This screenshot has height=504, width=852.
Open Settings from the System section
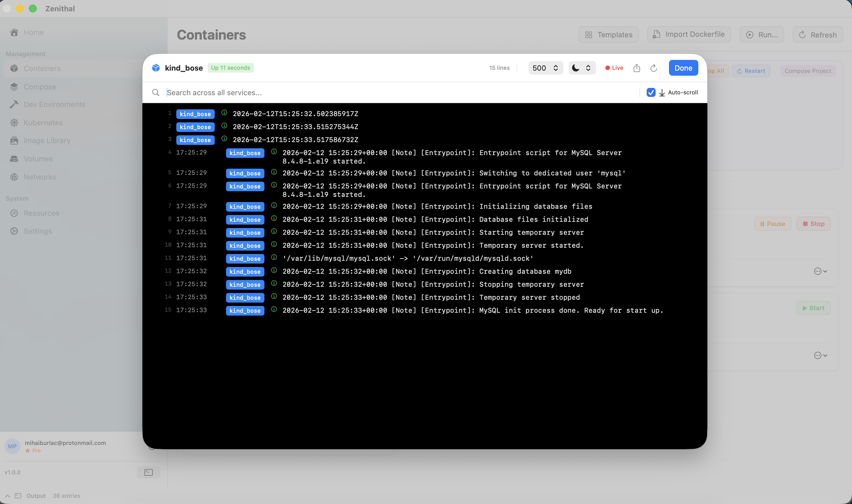coord(37,231)
